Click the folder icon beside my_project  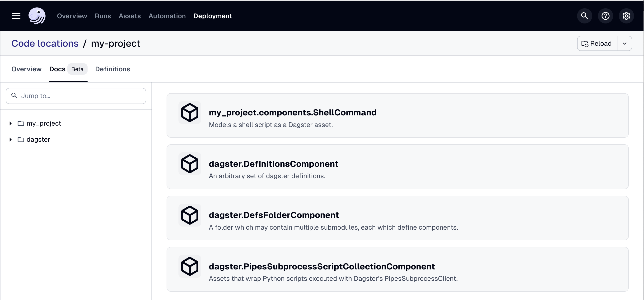[x=21, y=123]
